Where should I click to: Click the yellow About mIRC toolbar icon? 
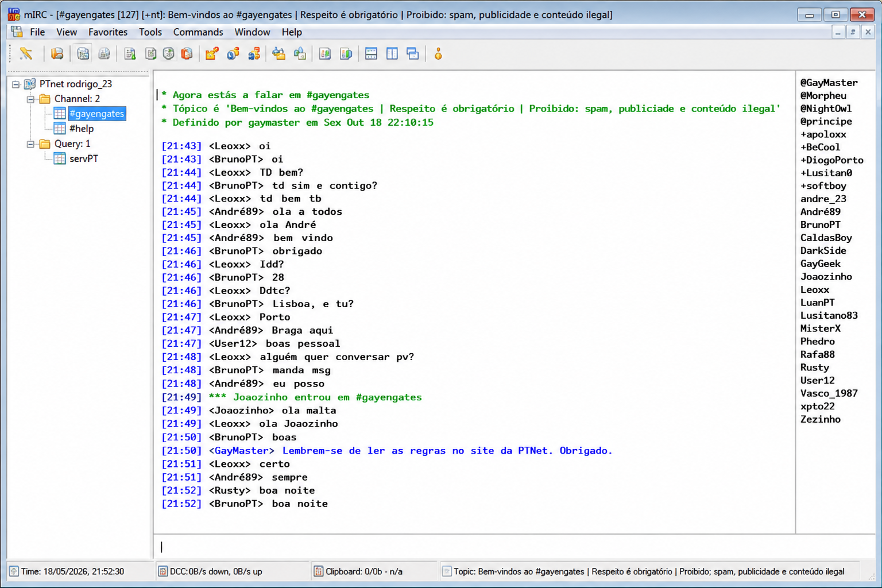(x=438, y=54)
